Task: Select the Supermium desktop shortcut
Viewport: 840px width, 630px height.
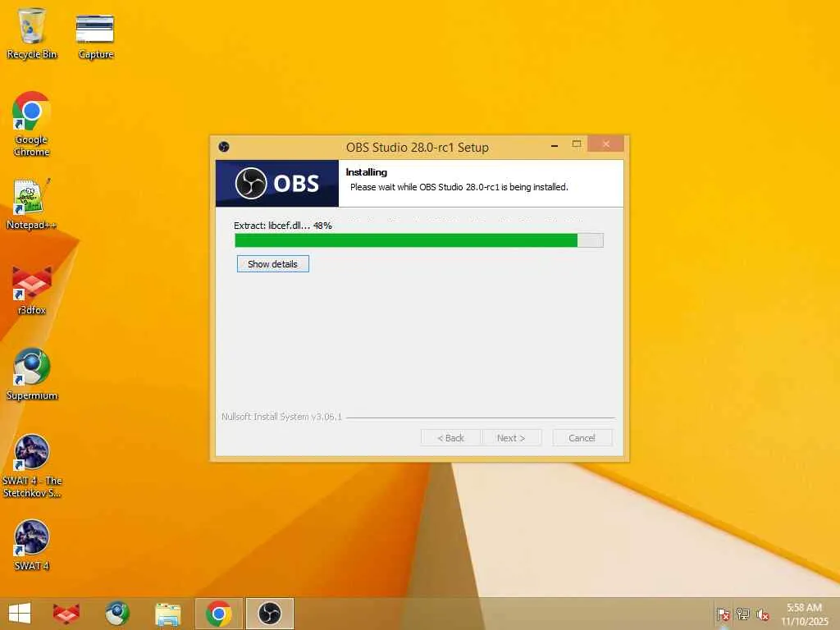Action: click(32, 375)
